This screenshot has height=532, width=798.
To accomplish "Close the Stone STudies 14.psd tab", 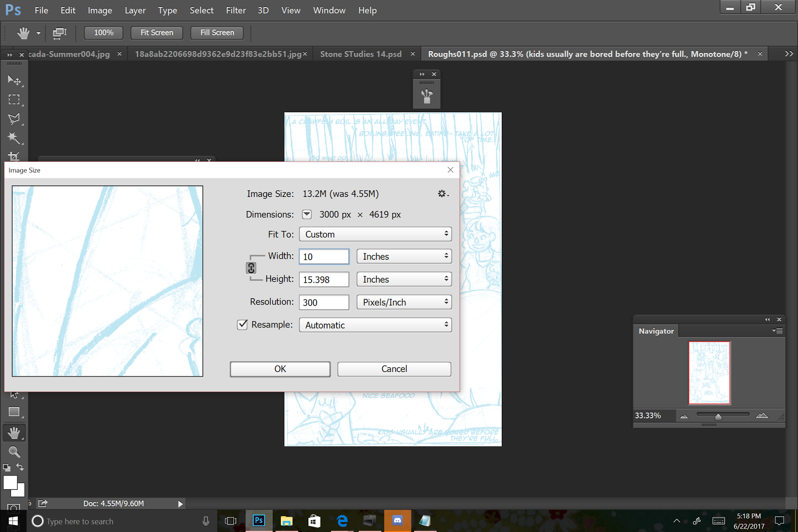I will pyautogui.click(x=412, y=54).
